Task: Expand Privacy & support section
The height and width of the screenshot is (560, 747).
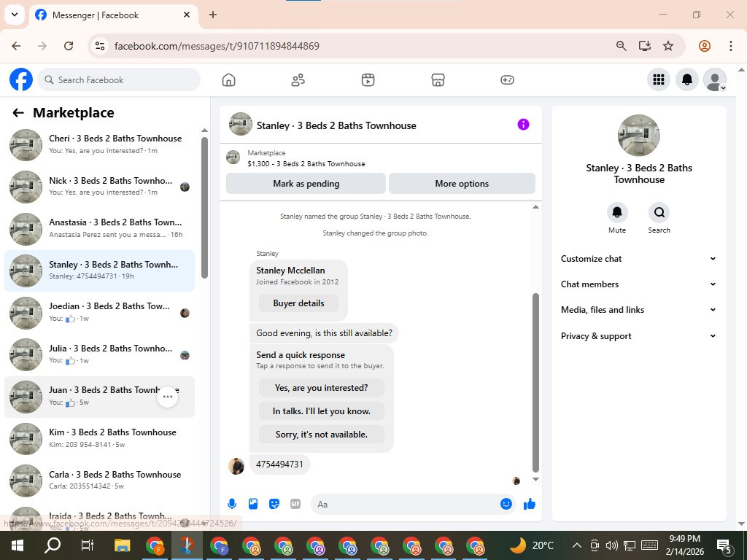Action: 638,336
